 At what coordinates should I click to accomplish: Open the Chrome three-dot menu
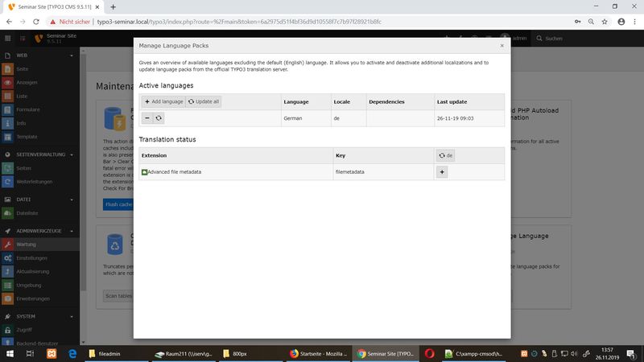(634, 22)
